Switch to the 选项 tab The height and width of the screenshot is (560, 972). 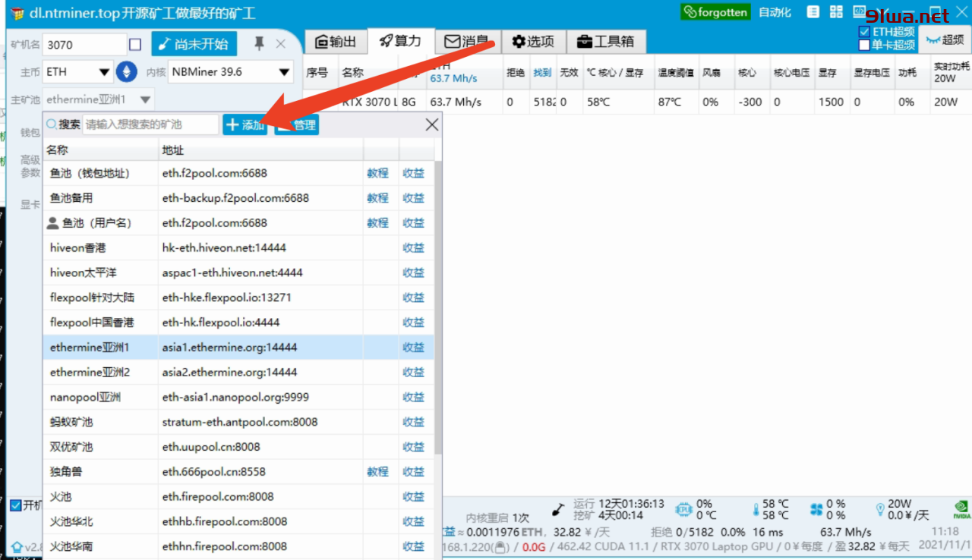pos(533,41)
